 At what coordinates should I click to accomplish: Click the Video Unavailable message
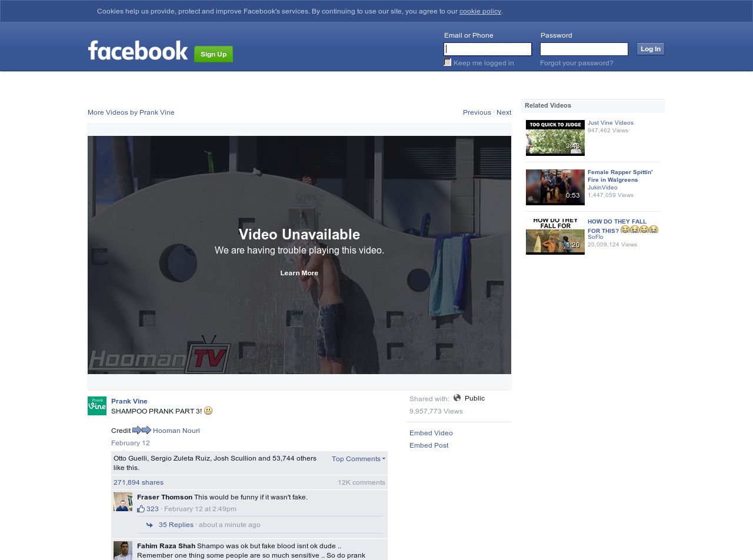tap(299, 234)
